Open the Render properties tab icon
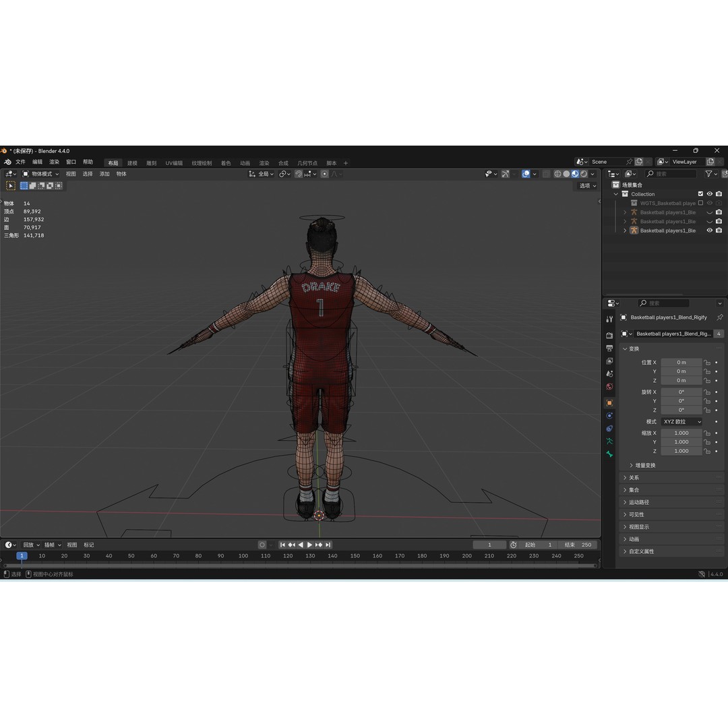 (x=609, y=335)
